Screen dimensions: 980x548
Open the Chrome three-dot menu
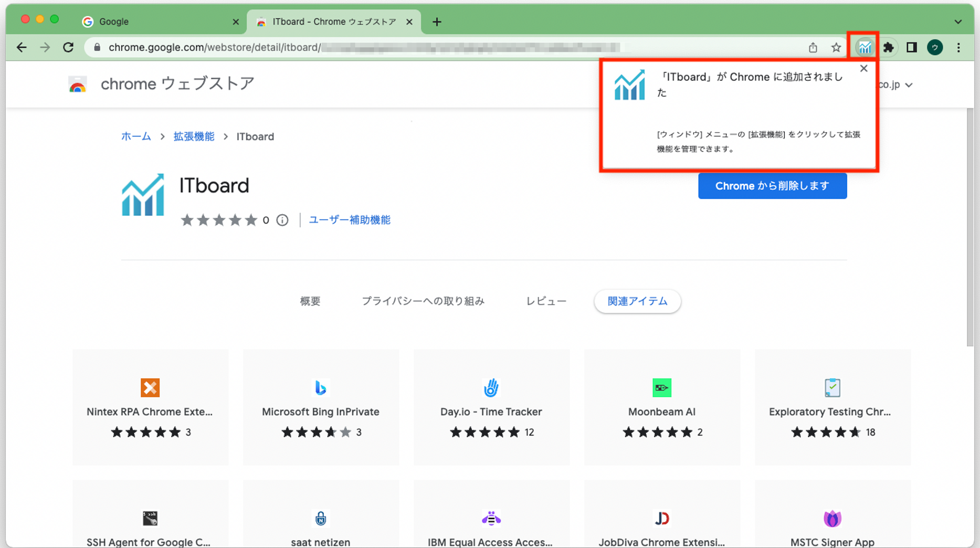[958, 48]
